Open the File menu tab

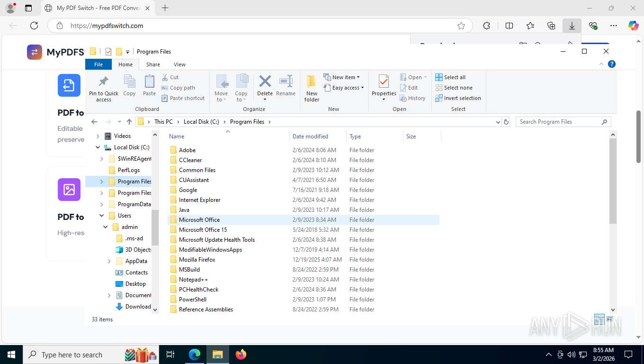(98, 64)
